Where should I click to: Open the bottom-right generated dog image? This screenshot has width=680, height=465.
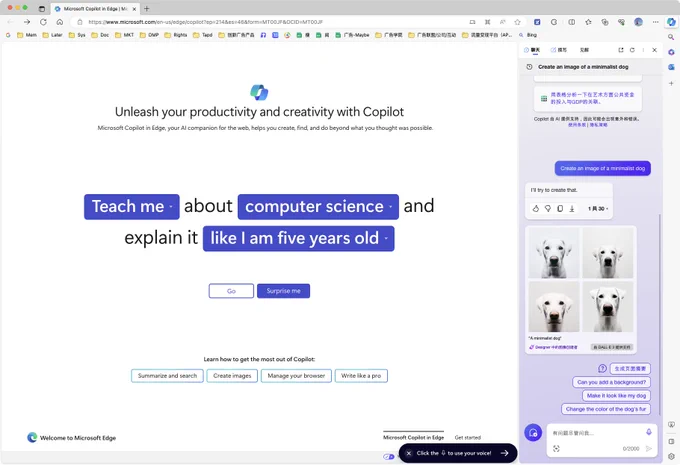point(608,307)
